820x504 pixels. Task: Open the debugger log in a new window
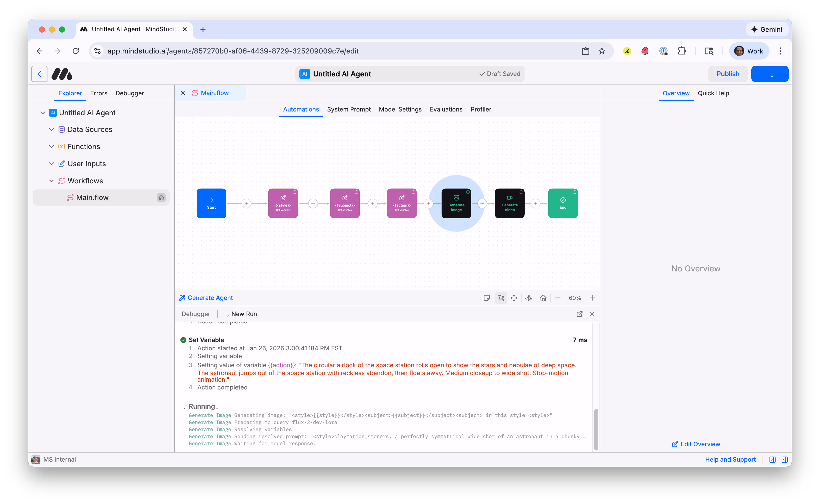(579, 314)
